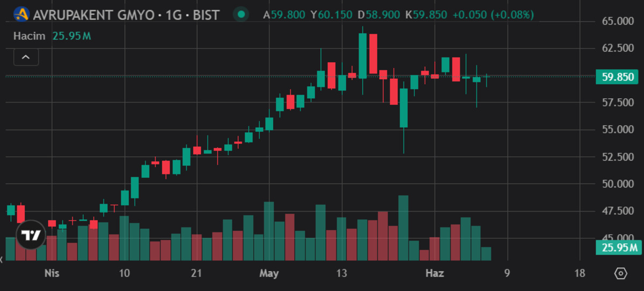Image resolution: width=644 pixels, height=291 pixels.
Task: Click the Haz date label on time axis
Action: [435, 273]
